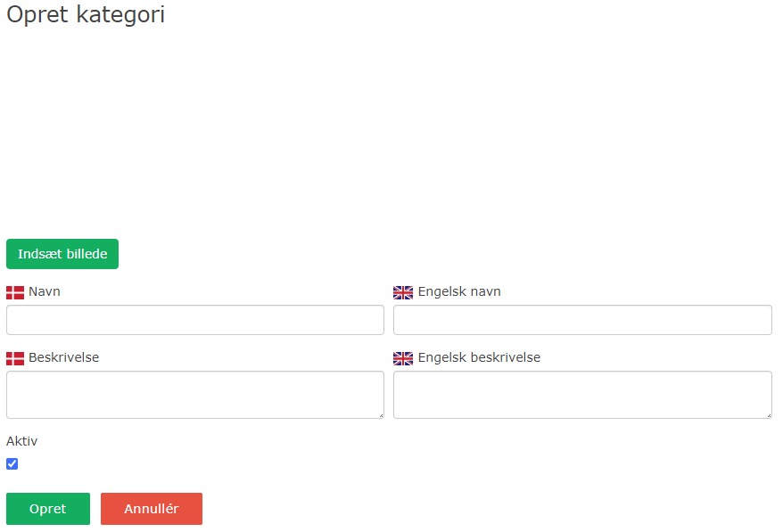Click the Engelsk beskrivelse label
Viewport: 783px width, 532px height.
[477, 357]
